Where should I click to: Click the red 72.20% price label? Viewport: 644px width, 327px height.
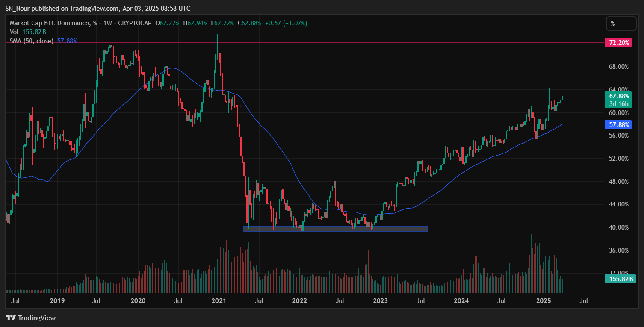617,42
